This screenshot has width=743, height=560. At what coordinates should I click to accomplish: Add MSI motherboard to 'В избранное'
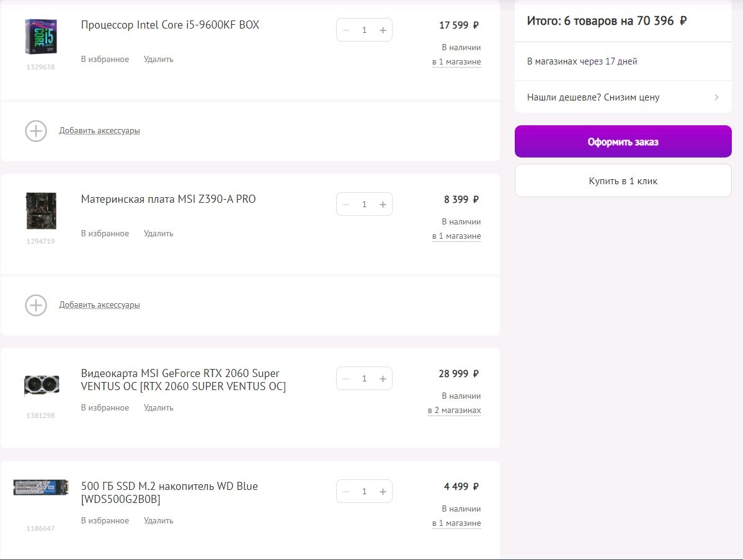[105, 234]
